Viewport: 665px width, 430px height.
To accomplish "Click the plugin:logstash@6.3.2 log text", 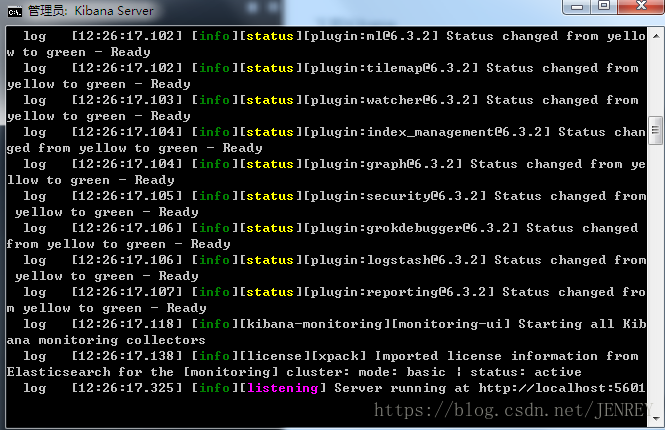I will [395, 260].
